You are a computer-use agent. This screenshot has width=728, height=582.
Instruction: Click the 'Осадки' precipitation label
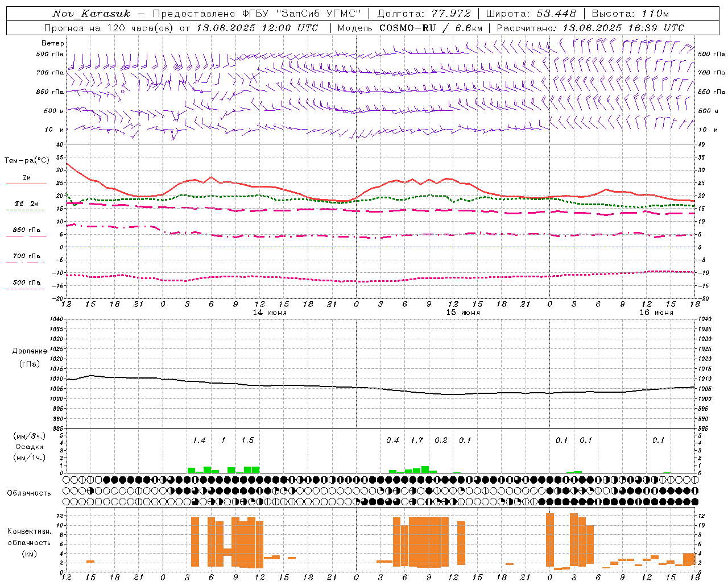[x=30, y=447]
